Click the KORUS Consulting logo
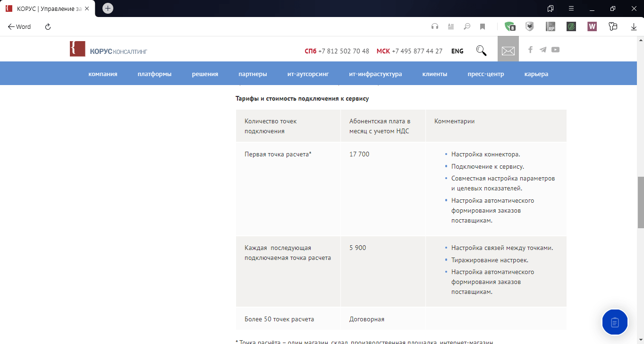The height and width of the screenshot is (344, 644). [x=108, y=49]
